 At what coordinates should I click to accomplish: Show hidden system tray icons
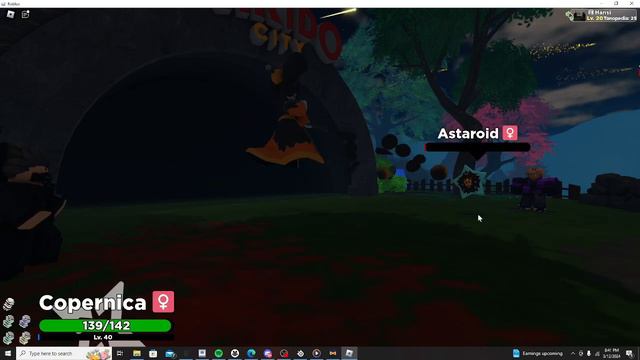(573, 353)
